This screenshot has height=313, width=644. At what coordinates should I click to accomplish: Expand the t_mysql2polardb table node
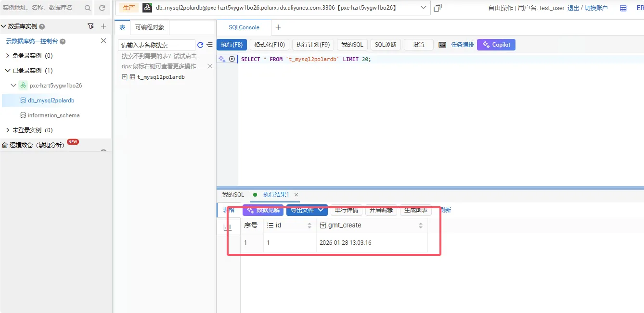124,76
